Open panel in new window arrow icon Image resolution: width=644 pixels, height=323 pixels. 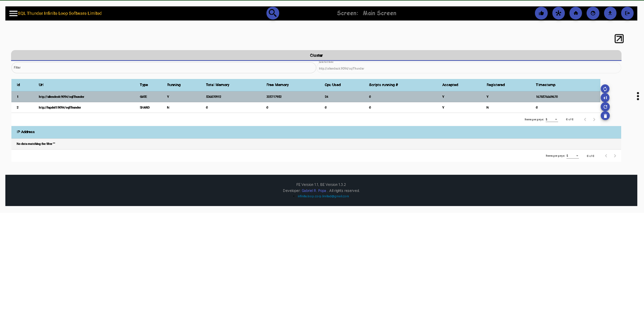[619, 39]
